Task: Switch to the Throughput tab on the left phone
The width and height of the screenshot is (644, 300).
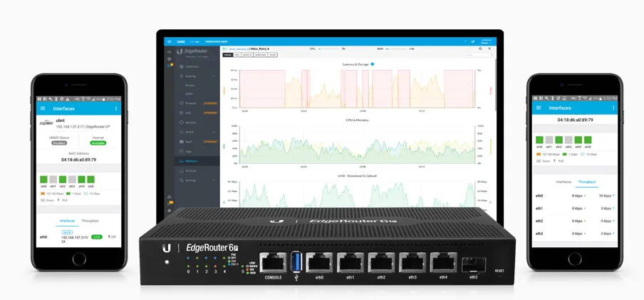Action: click(90, 221)
